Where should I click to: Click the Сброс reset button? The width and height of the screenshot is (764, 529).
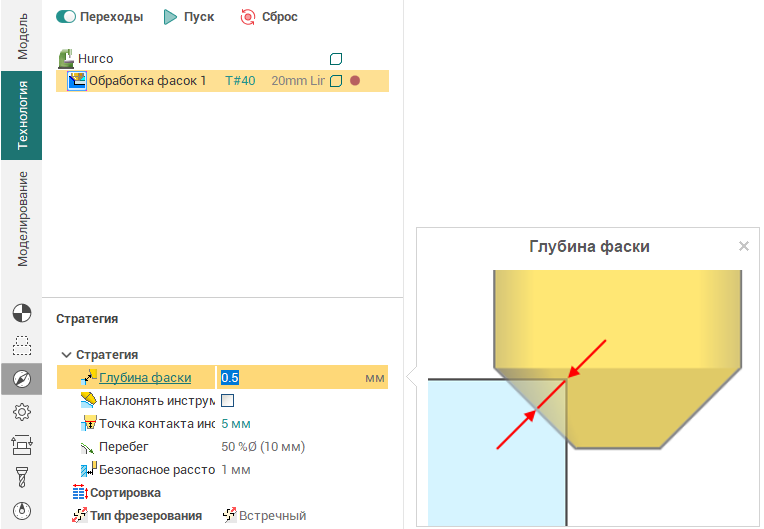269,17
